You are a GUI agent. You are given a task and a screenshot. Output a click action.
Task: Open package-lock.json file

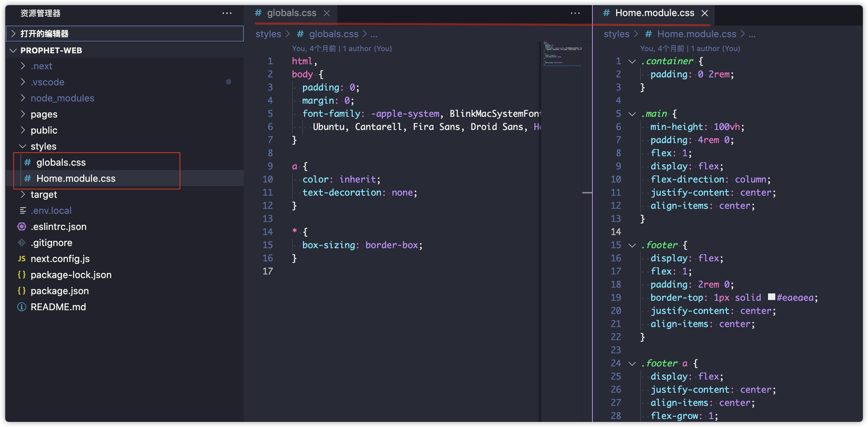tap(71, 275)
